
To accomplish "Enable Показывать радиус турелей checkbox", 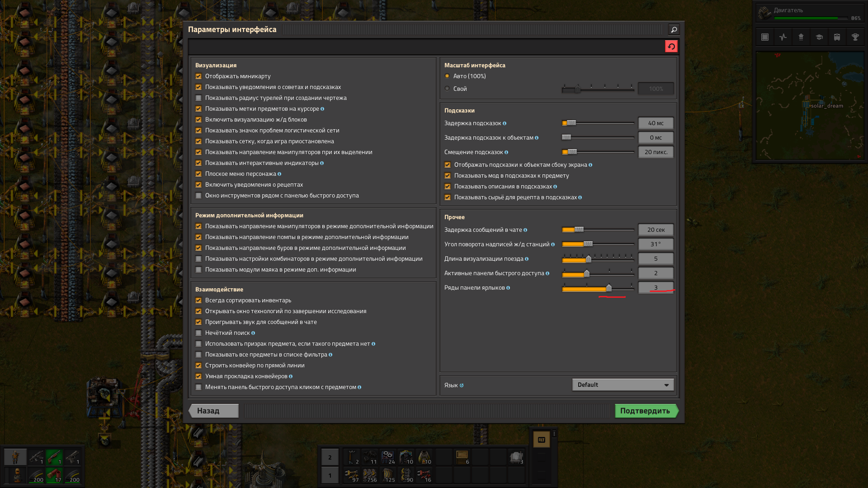I will coord(198,98).
